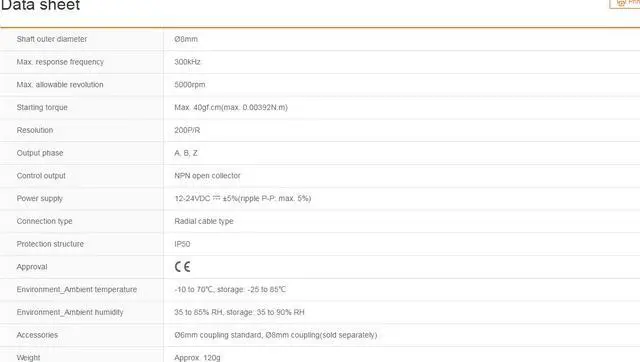Click the Data sheet heading
Image resolution: width=640 pixels, height=362 pixels.
(x=40, y=5)
